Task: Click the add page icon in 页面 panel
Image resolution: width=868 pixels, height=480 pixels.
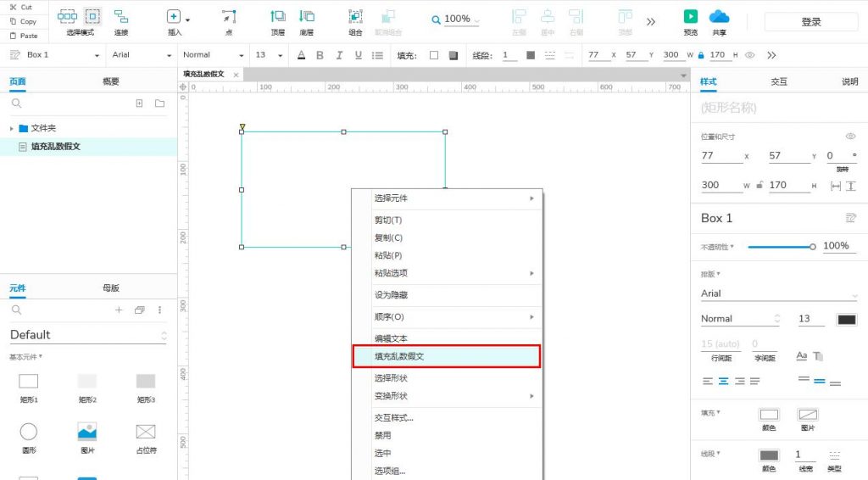Action: click(x=140, y=103)
